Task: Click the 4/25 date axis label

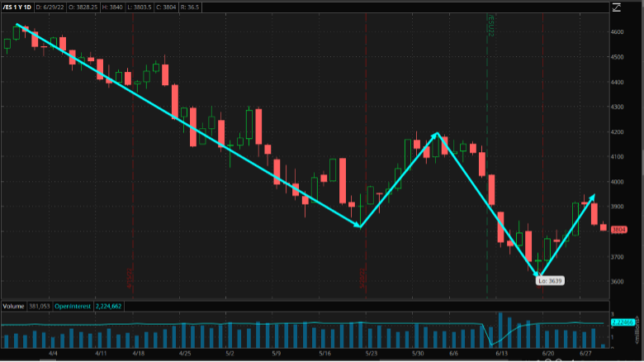Action: 185,354
